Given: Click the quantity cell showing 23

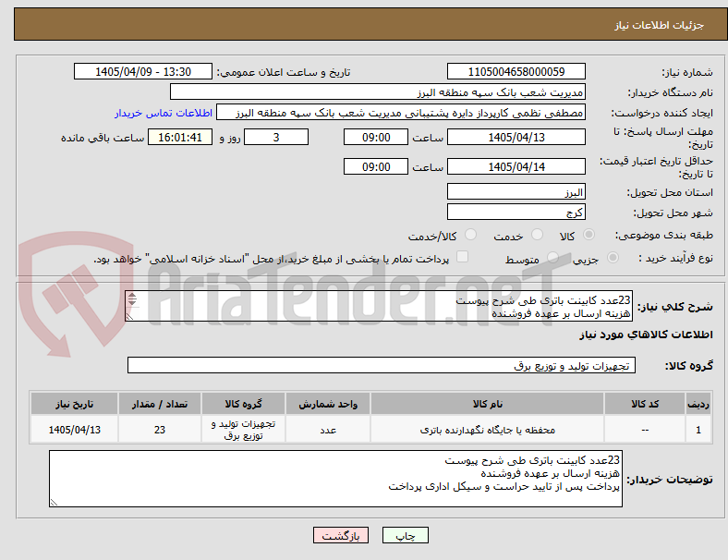Looking at the screenshot, I should (160, 430).
